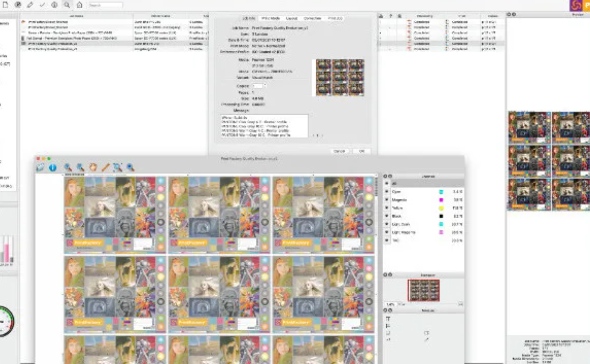This screenshot has width=590, height=364.
Task: Click the zoom percentage field in Navigator panel
Action: 390,304
